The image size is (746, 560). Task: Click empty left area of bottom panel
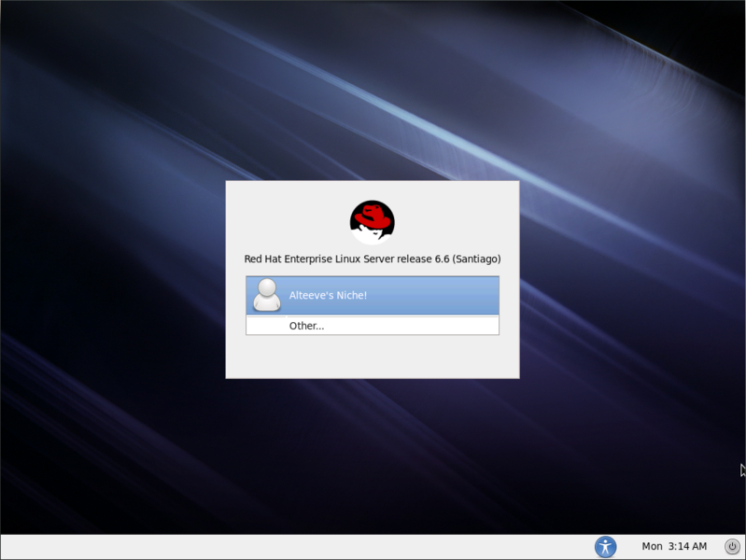tap(187, 546)
